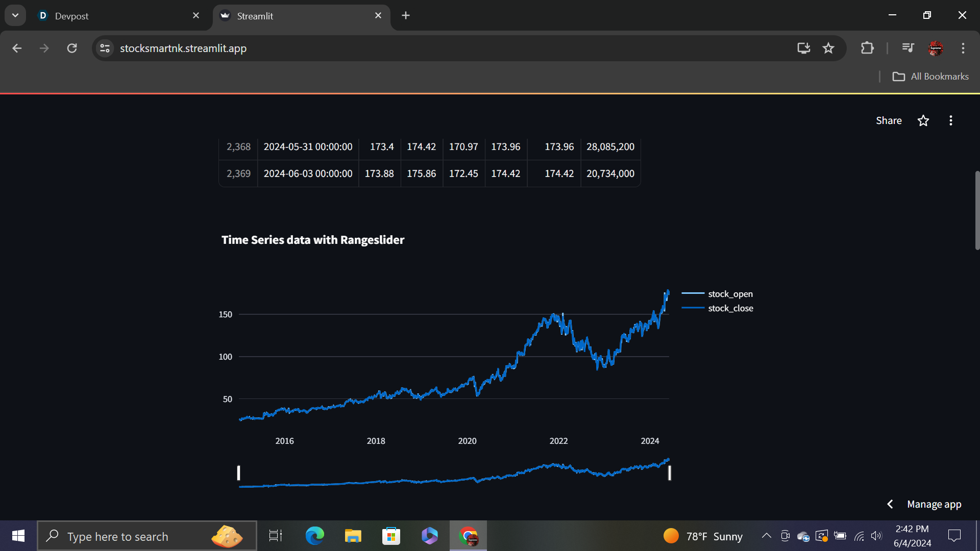Open the Streamlit three-dot app menu

[x=950, y=121]
